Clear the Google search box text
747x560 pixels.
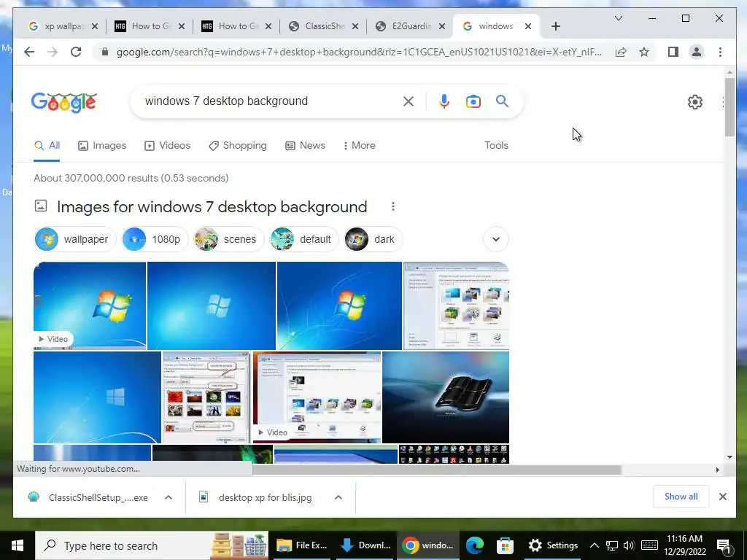[x=409, y=101]
